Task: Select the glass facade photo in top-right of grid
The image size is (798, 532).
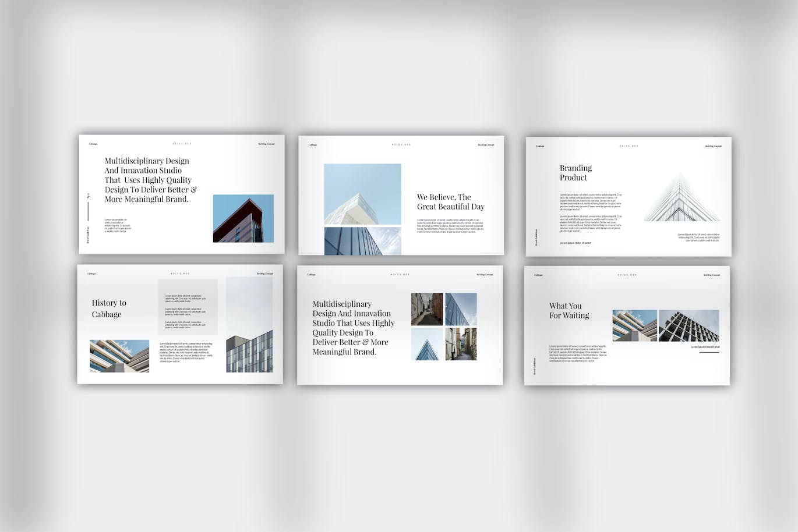Action: tap(461, 309)
